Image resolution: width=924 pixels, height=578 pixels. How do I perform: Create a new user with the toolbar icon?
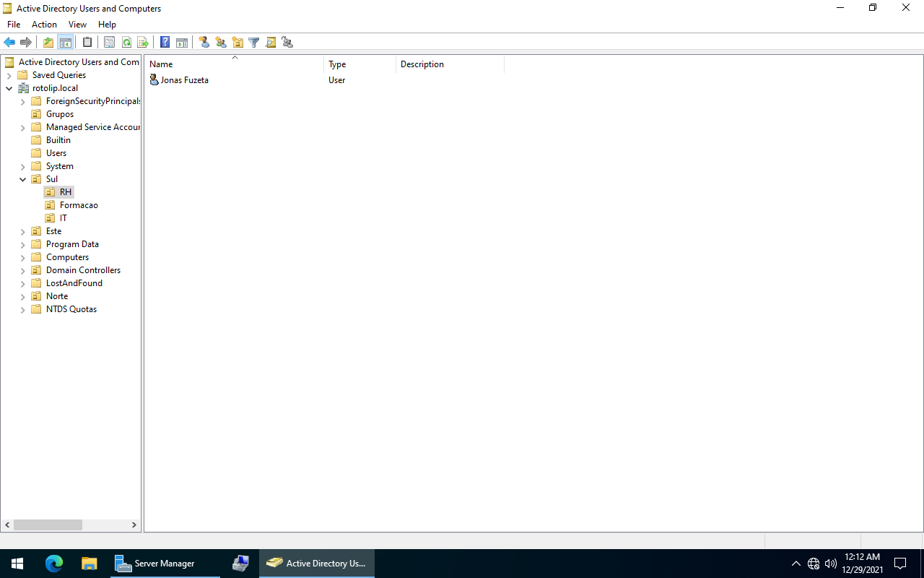(204, 43)
